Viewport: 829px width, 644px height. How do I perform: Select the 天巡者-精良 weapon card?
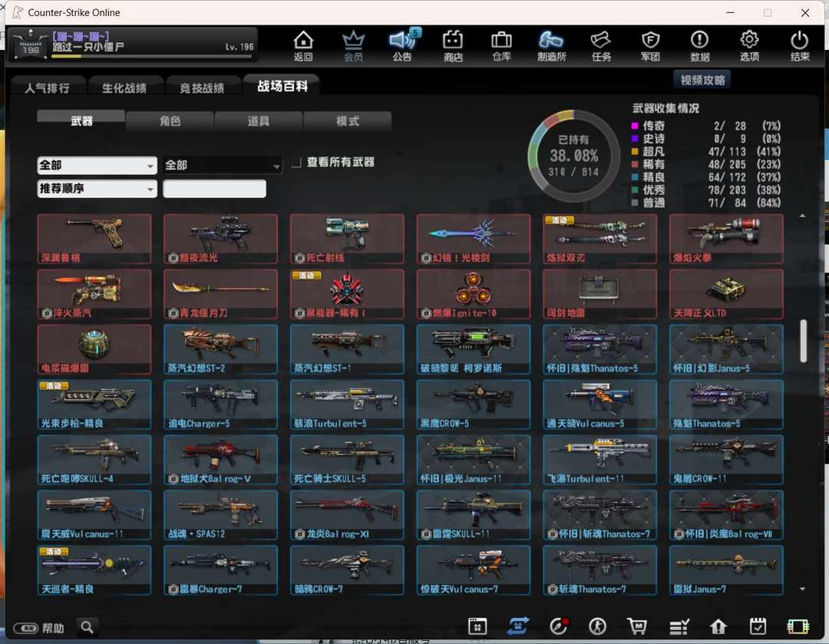pyautogui.click(x=94, y=570)
